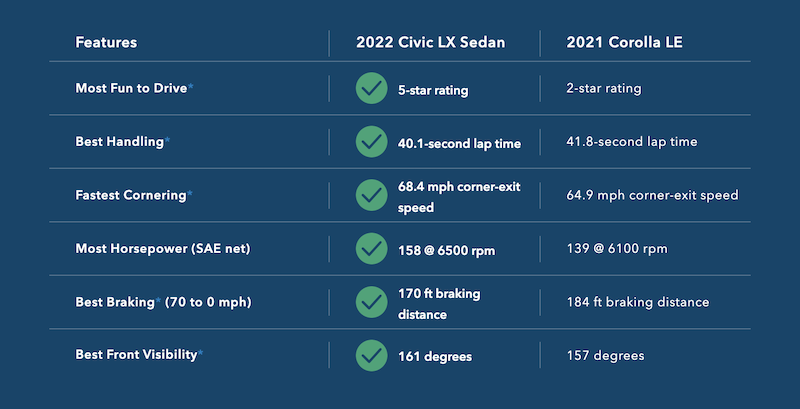
Task: Click the blue asterisk after Most Fun to Drive
Action: [191, 87]
